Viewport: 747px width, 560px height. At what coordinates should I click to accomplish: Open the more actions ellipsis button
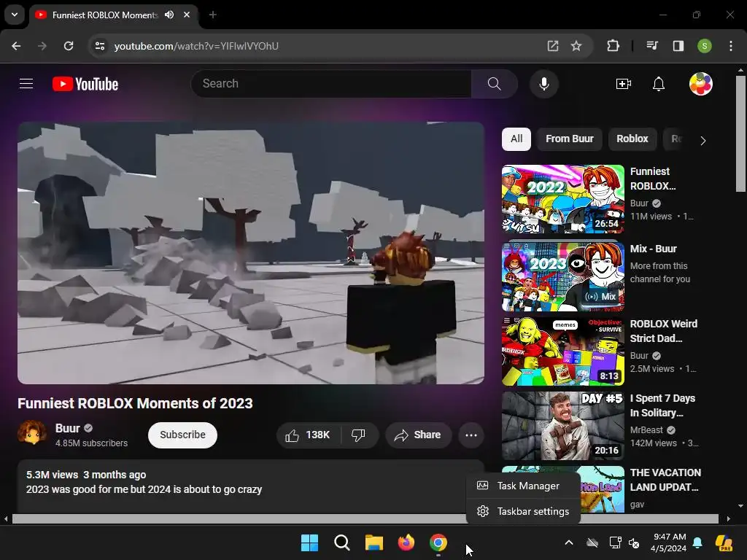click(x=471, y=435)
